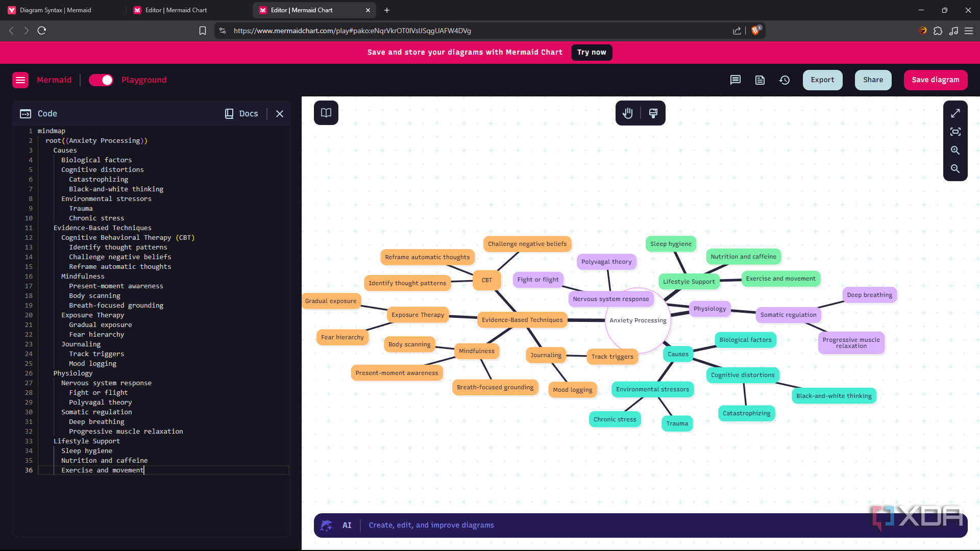Select the pan hand tool
The image size is (980, 551).
click(628, 113)
